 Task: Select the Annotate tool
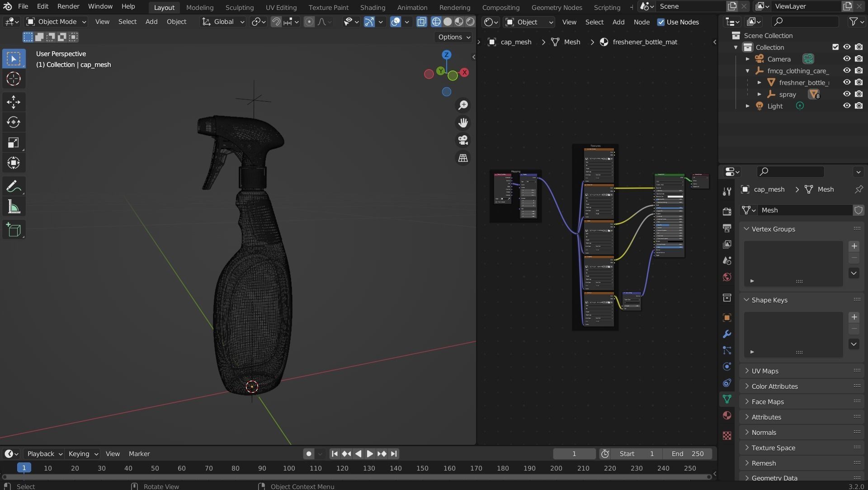14,187
